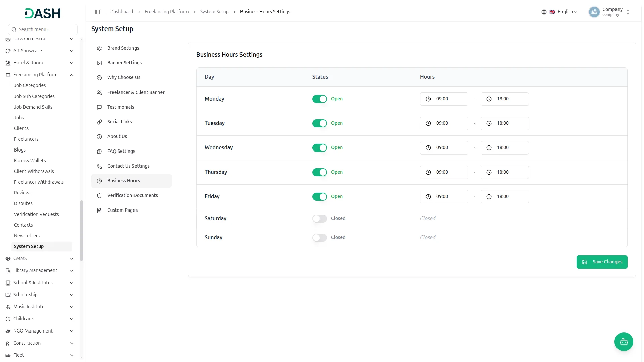Expand the Scholarship menu chevron
The width and height of the screenshot is (644, 362).
click(x=72, y=295)
